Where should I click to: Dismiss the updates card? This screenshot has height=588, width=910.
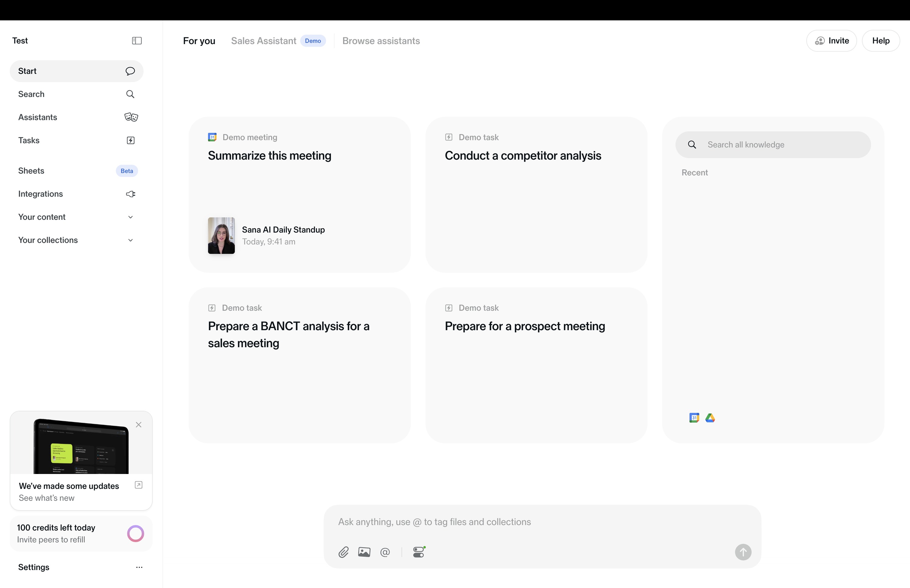[x=139, y=424]
